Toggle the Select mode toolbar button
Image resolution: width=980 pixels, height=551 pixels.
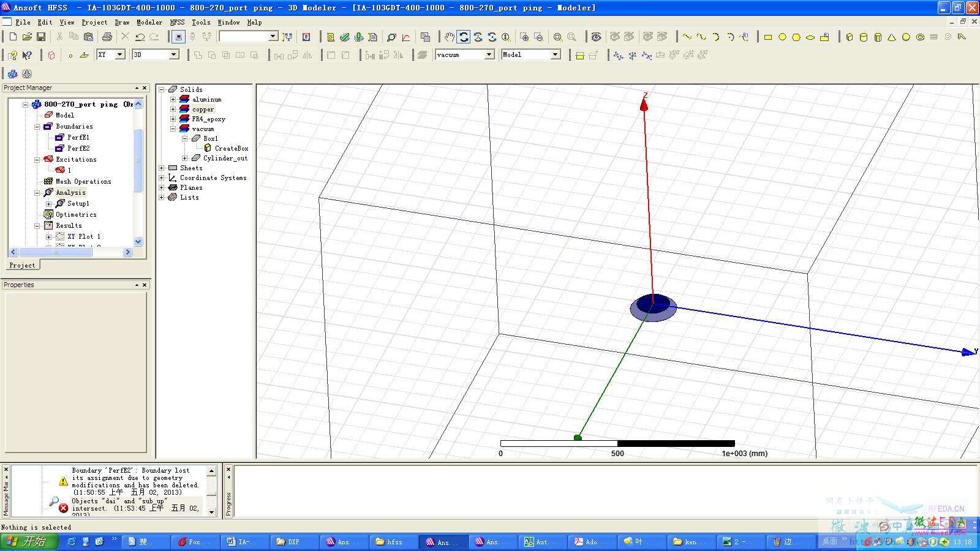pyautogui.click(x=178, y=37)
